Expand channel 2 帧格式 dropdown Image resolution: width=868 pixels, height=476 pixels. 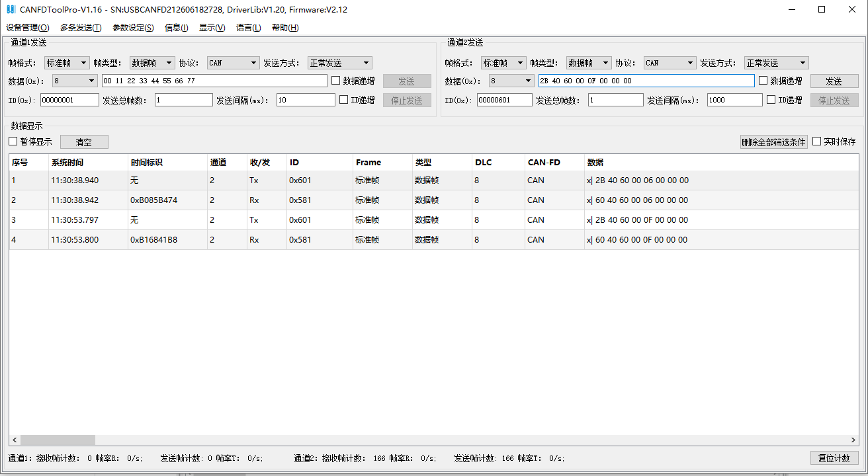click(503, 63)
